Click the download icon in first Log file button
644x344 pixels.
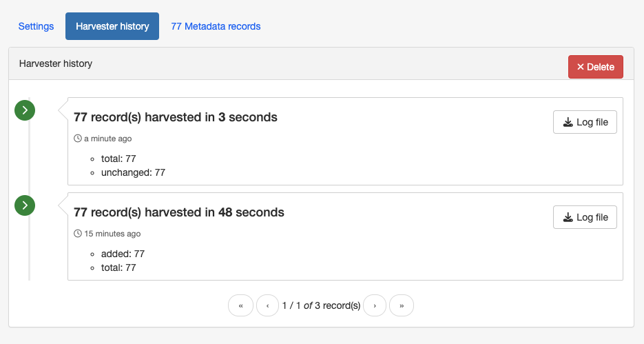(x=568, y=122)
